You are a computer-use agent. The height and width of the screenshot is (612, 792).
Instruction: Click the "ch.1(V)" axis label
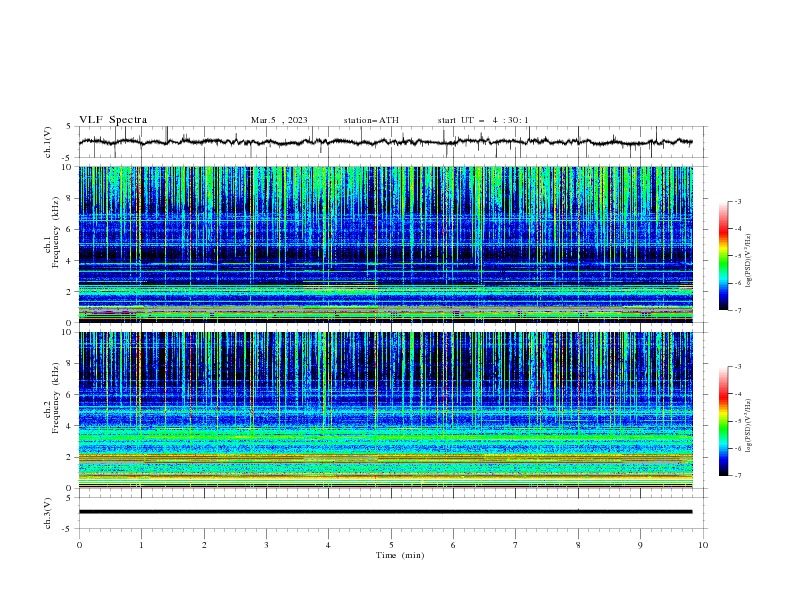48,142
